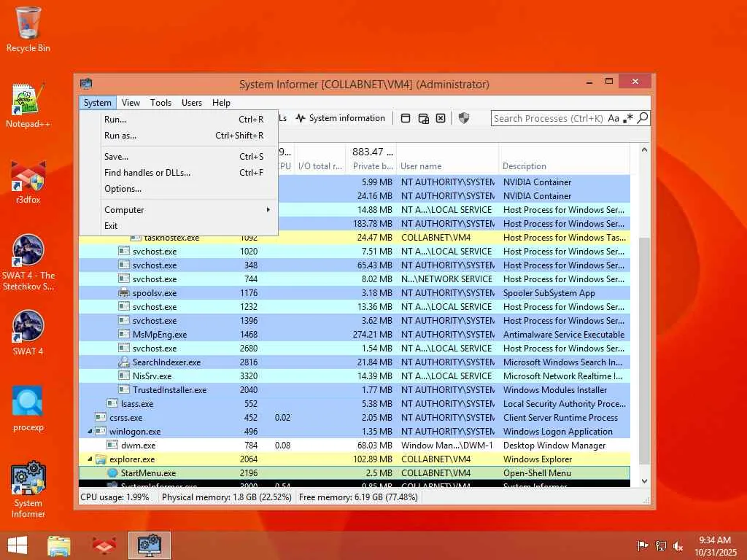Focus the Search Processes input field

(x=548, y=119)
